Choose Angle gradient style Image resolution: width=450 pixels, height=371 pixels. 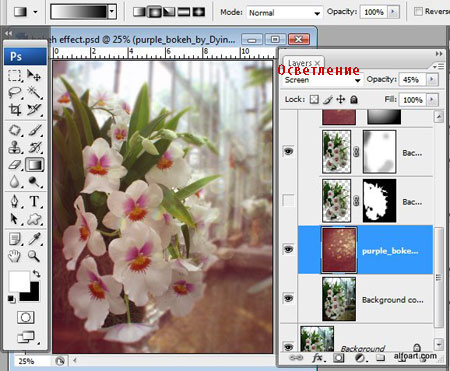point(169,12)
